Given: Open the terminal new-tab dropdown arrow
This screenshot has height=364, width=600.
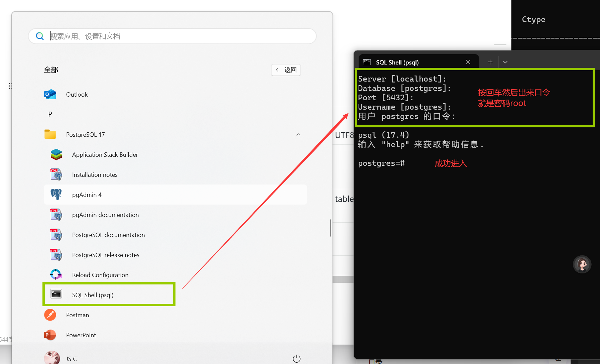Looking at the screenshot, I should pyautogui.click(x=505, y=62).
